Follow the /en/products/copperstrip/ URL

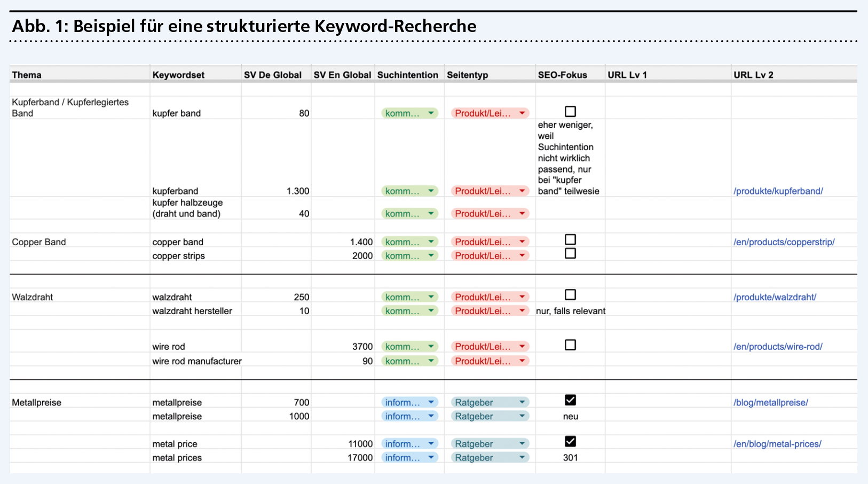(784, 242)
